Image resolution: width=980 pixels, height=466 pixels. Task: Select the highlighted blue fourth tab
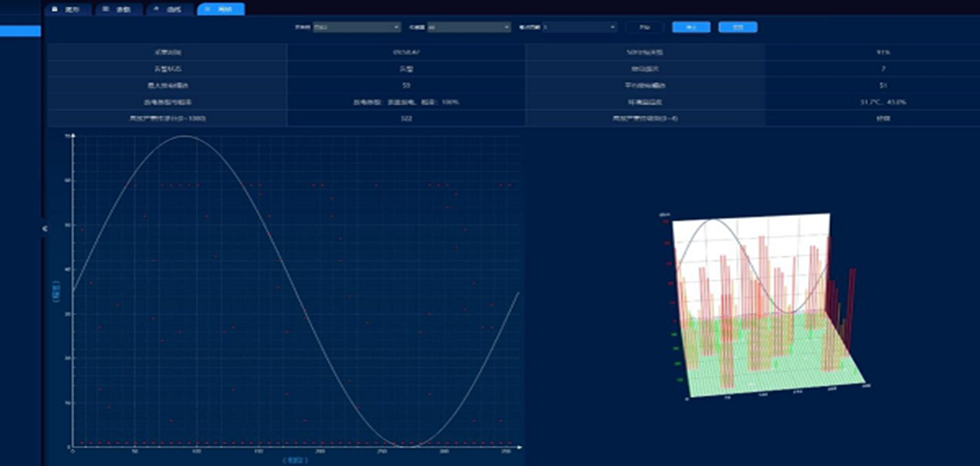[x=221, y=9]
